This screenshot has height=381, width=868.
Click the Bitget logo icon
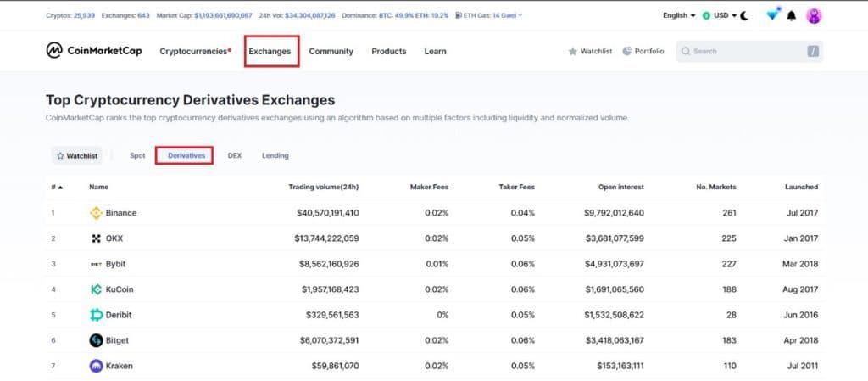(97, 340)
